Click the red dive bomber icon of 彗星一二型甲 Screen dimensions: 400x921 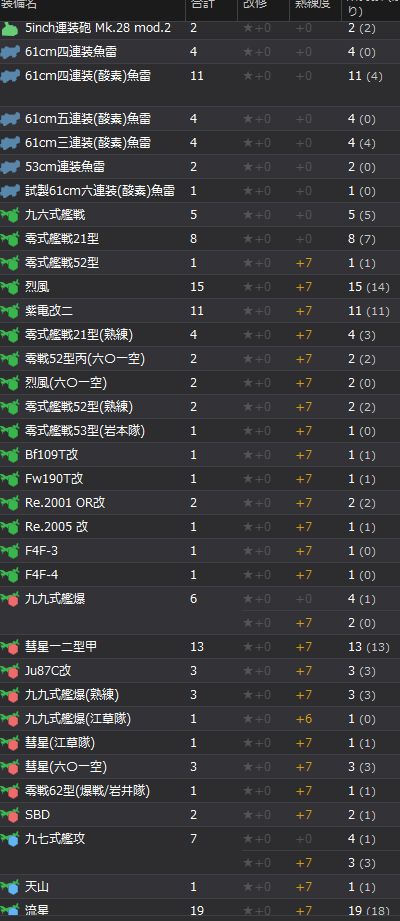pos(9,647)
